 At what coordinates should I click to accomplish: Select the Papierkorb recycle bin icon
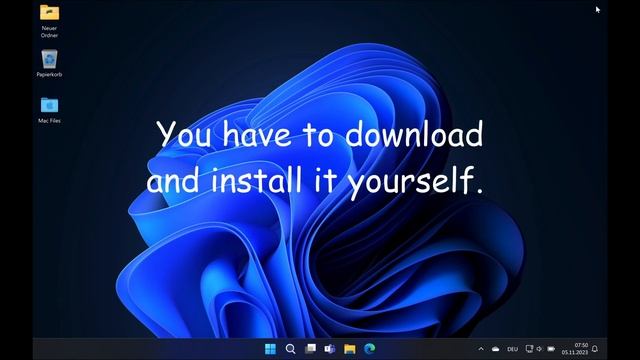tap(49, 63)
